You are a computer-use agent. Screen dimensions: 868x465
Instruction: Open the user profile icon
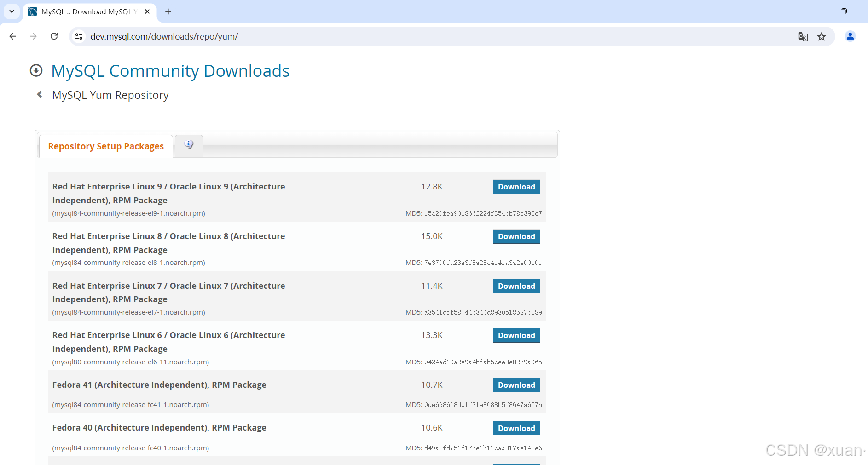tap(850, 36)
